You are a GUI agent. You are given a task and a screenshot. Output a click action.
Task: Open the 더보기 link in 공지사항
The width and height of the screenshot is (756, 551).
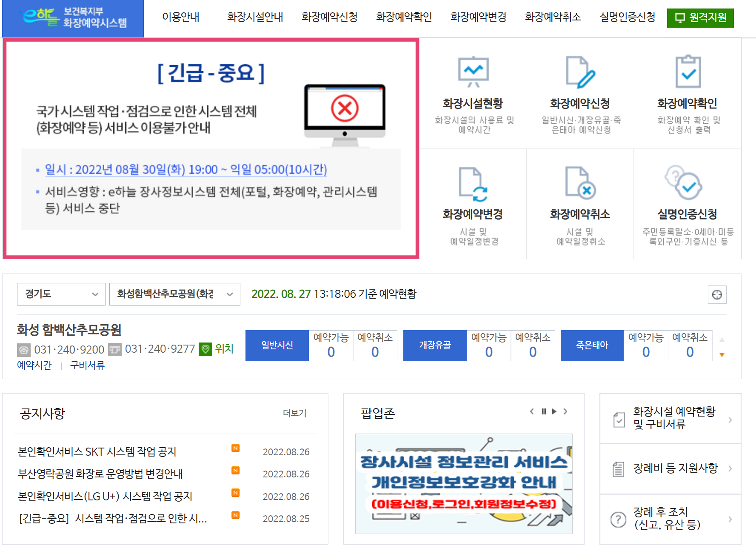(x=294, y=413)
